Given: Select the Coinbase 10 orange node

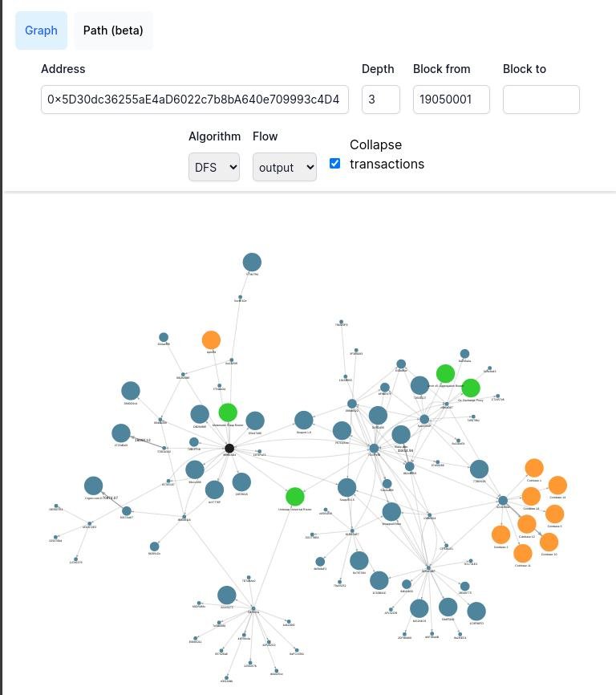Looking at the screenshot, I should 549,542.
